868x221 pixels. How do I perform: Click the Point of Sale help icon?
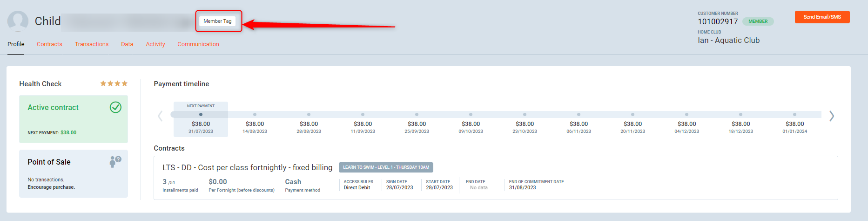pos(115,161)
